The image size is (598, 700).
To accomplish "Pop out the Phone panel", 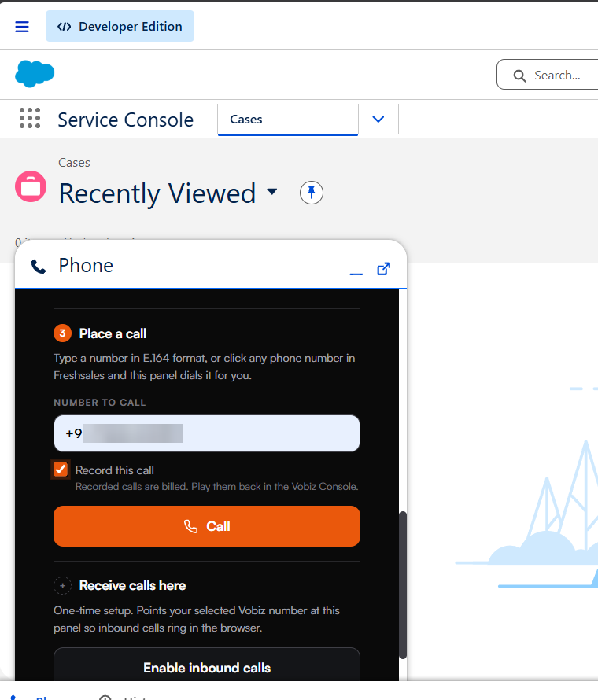I will (x=384, y=269).
